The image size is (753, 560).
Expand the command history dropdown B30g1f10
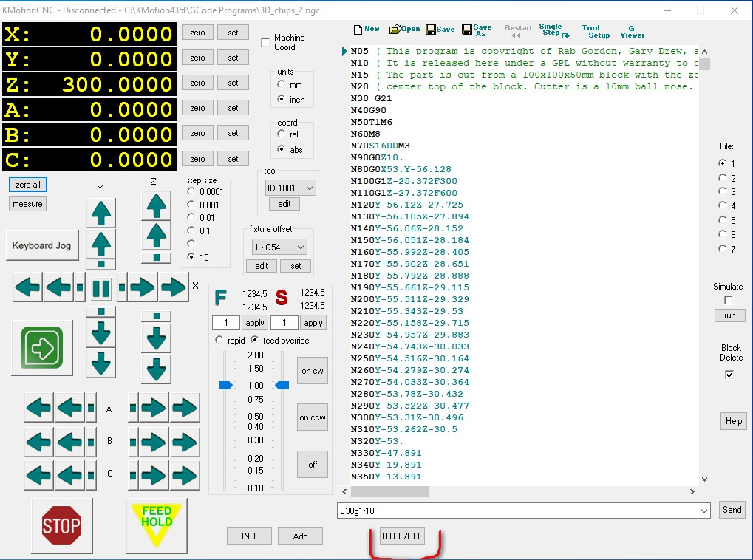[x=703, y=511]
